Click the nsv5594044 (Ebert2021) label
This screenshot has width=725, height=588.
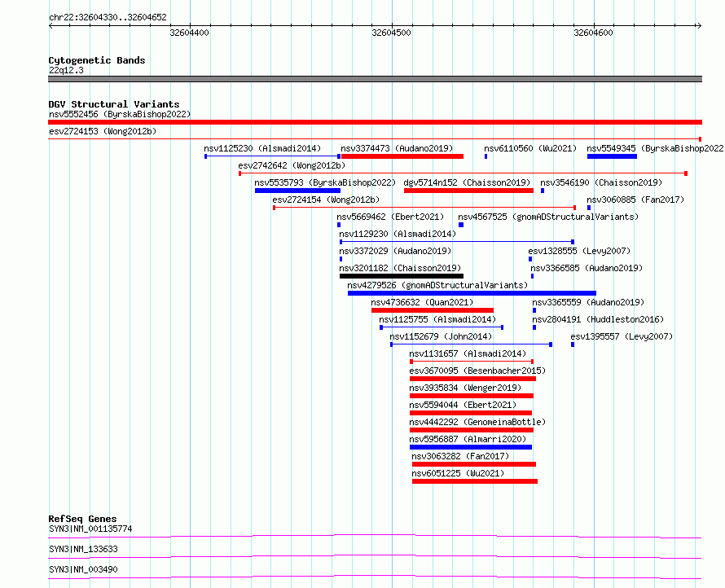(463, 405)
